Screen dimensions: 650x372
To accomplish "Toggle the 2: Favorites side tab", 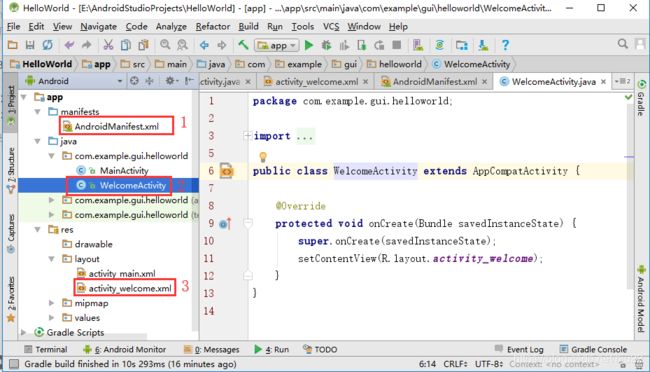I will click(x=11, y=299).
